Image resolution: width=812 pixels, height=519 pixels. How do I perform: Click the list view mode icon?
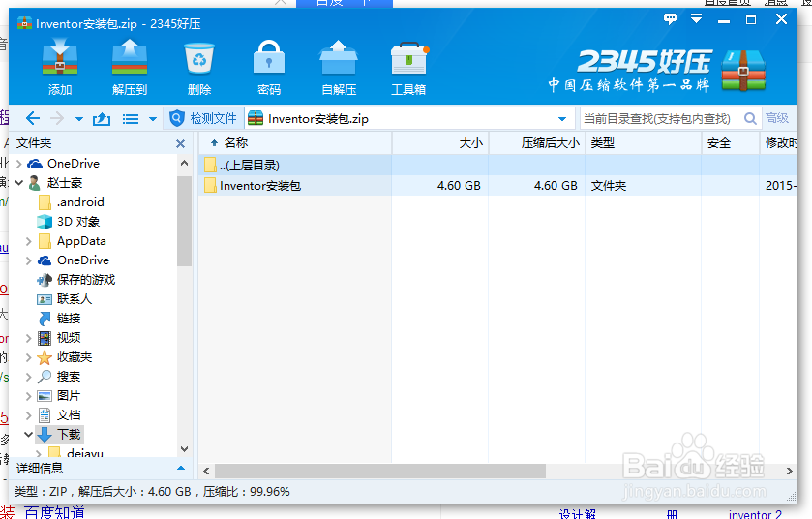131,119
